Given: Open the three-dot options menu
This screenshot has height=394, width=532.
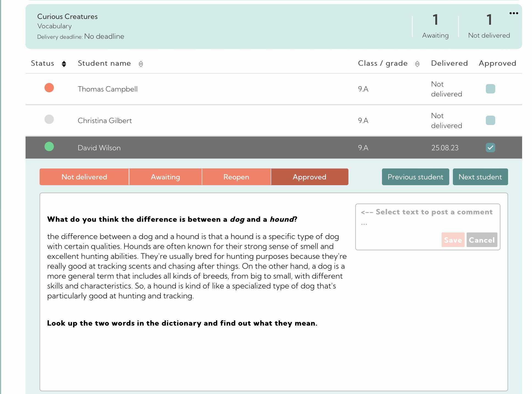Looking at the screenshot, I should (514, 13).
